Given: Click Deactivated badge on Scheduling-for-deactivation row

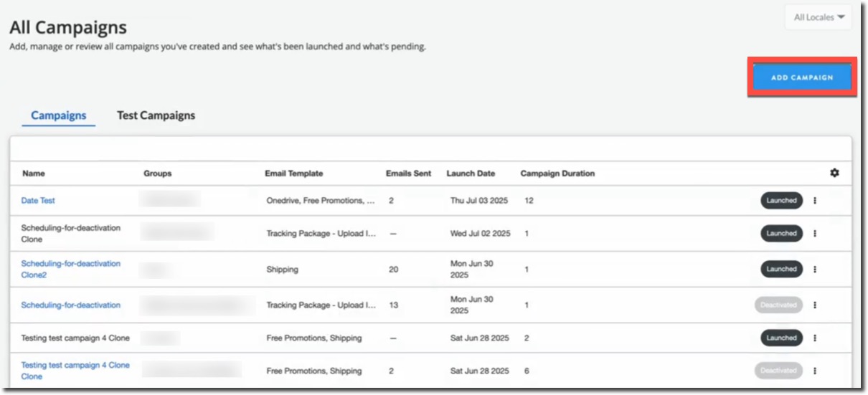Looking at the screenshot, I should [x=778, y=305].
